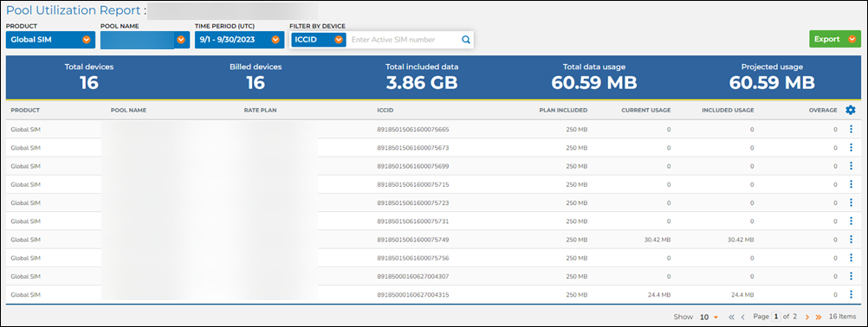Open the Time Period 9/1 - 9/30/2023 dropdown
This screenshot has width=868, height=327.
point(239,40)
